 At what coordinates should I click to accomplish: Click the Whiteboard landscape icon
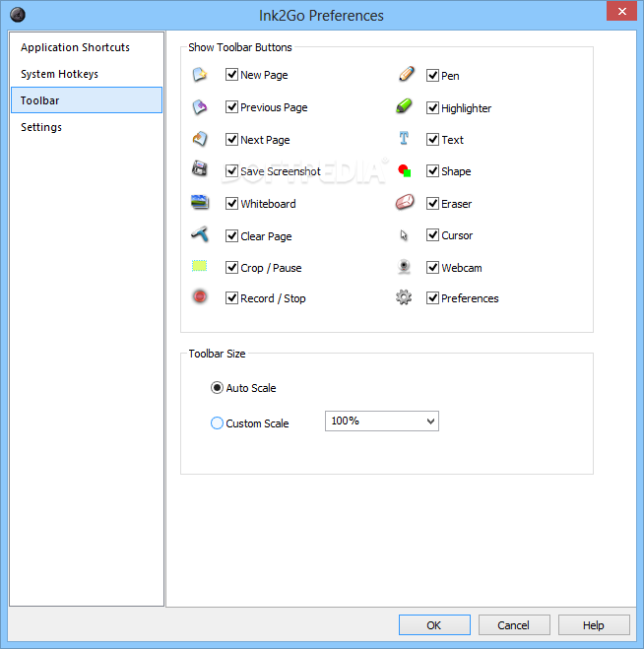200,203
